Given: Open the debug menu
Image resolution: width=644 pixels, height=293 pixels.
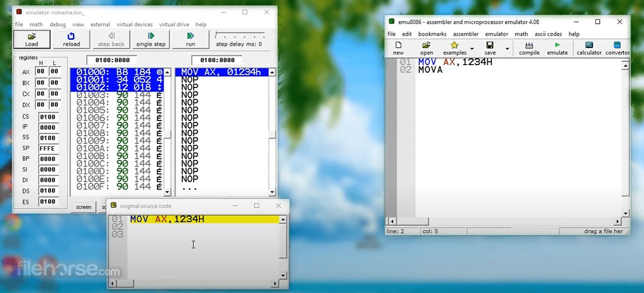Looking at the screenshot, I should [x=58, y=24].
